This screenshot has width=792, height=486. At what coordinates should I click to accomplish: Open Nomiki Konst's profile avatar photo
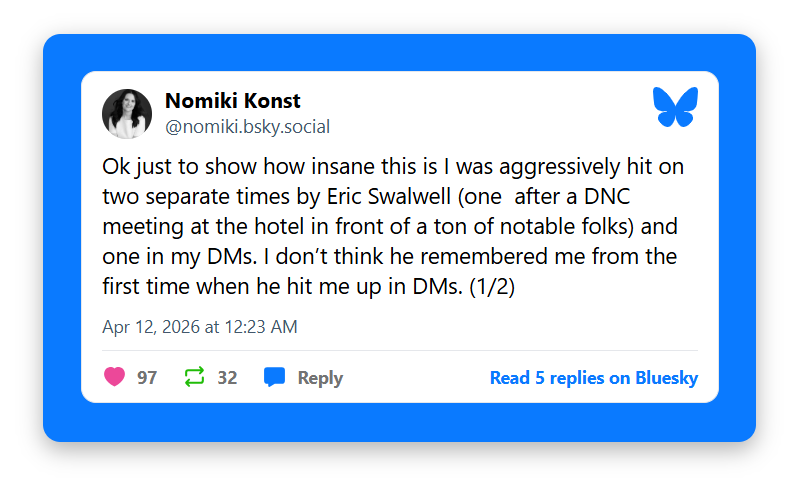click(x=127, y=113)
